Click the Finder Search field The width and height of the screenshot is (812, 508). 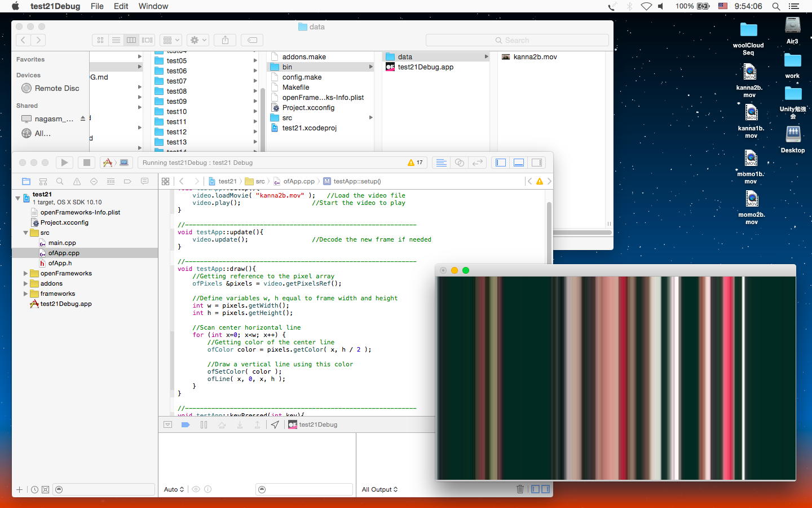(x=517, y=40)
